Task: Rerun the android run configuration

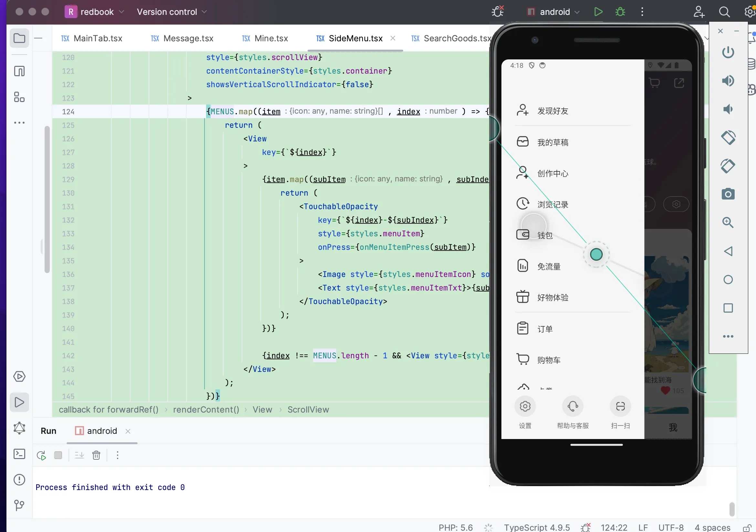Action: (x=41, y=455)
